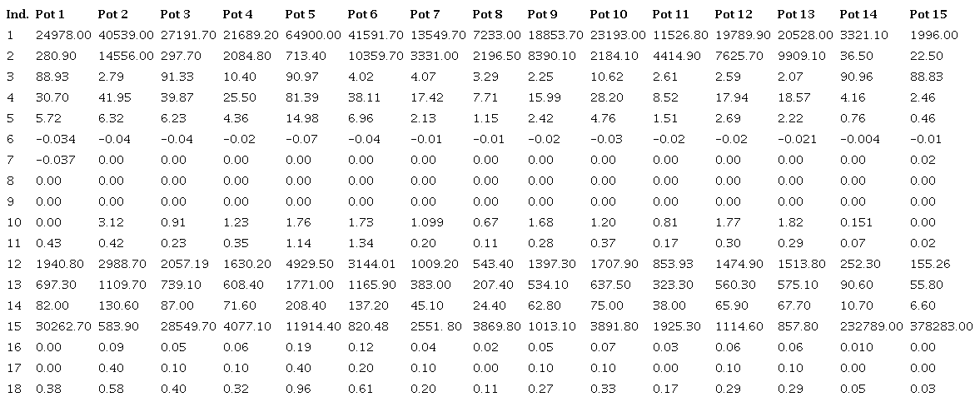The image size is (980, 402).
Task: Click the Pot 1 column header
Action: pos(50,14)
